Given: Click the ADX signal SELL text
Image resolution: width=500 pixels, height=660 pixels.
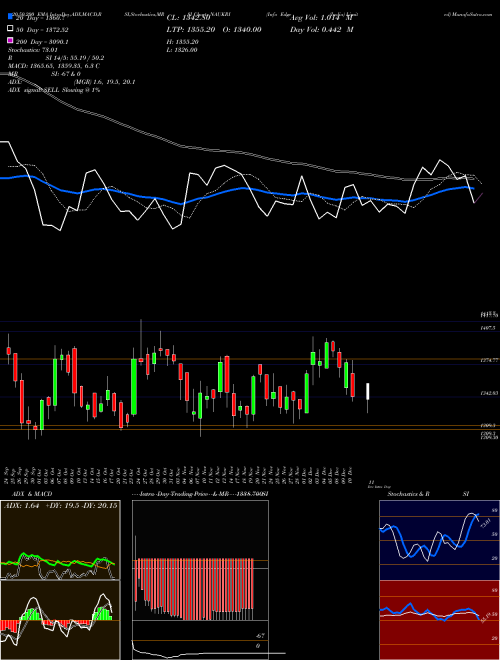Looking at the screenshot, I should [54, 90].
